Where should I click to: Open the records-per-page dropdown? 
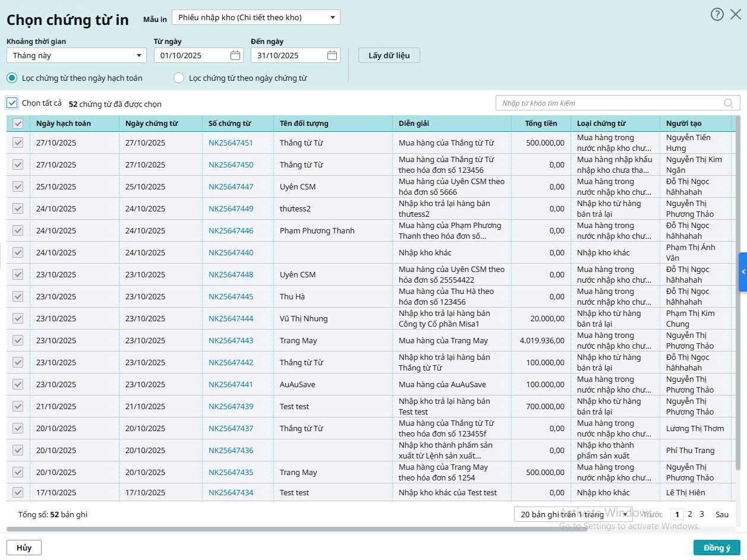pos(573,514)
